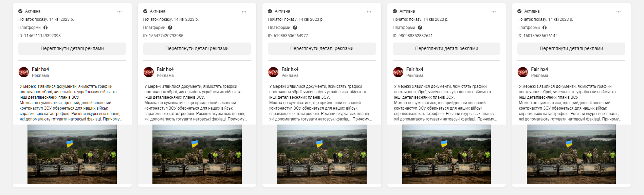This screenshot has height=195, width=644.
Task: Open the tank photo in the first ad
Action: [72, 154]
